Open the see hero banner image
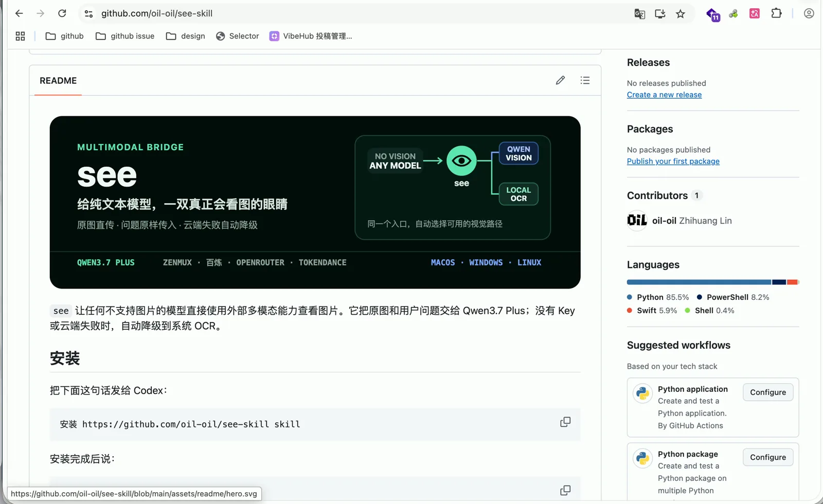 click(x=315, y=202)
